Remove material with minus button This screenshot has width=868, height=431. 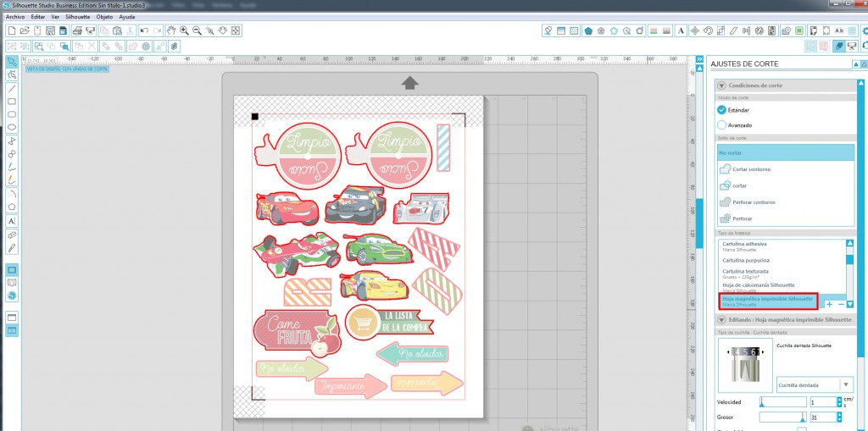point(841,304)
